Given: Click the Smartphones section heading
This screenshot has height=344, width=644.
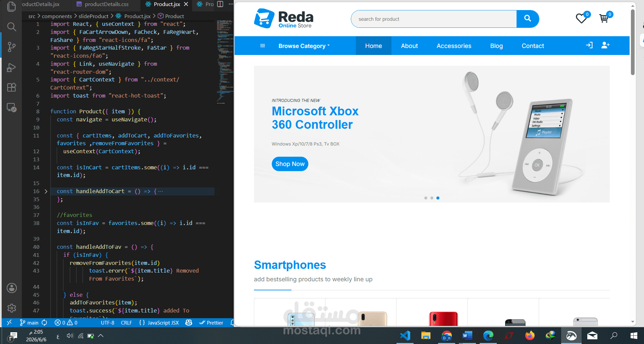Looking at the screenshot, I should 290,265.
